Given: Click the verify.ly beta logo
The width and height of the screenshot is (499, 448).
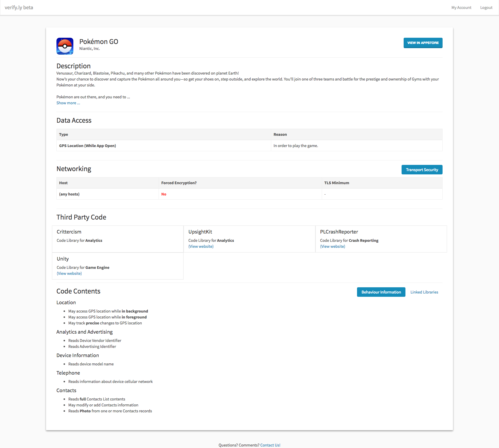Looking at the screenshot, I should (19, 7).
